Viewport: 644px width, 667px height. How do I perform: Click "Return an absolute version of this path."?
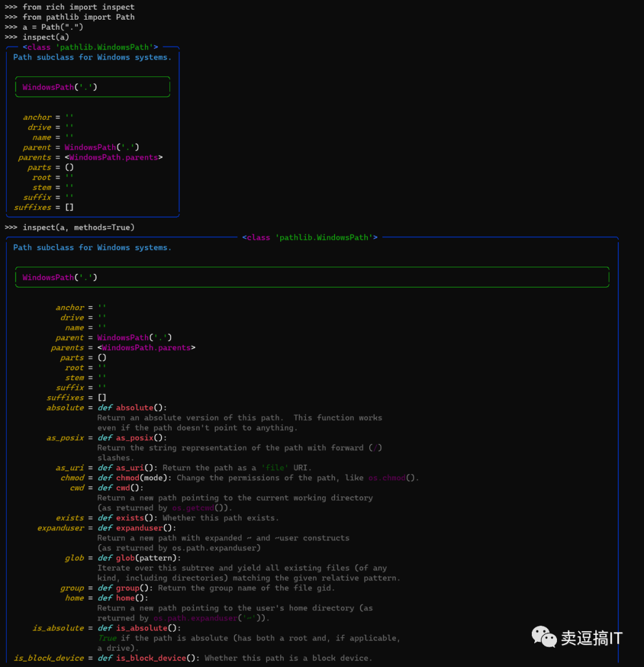190,418
